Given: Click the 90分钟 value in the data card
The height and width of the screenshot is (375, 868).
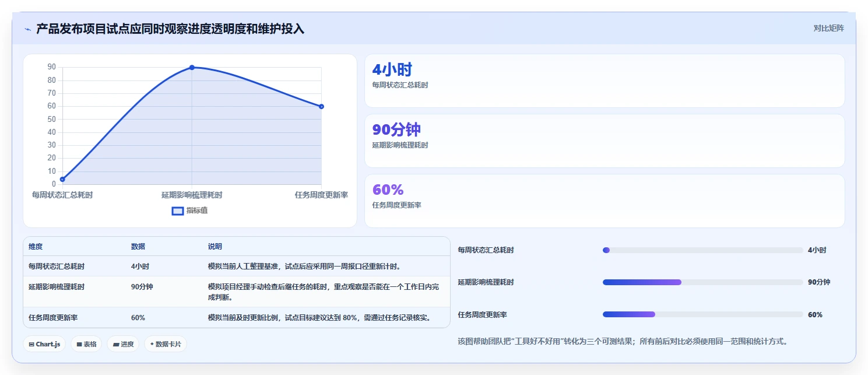Looking at the screenshot, I should click(396, 129).
